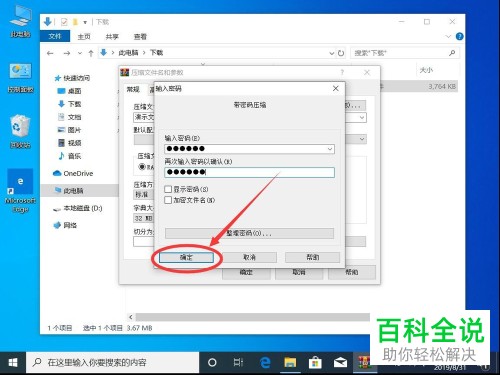
Task: Click the taskbar search box
Action: [113, 363]
